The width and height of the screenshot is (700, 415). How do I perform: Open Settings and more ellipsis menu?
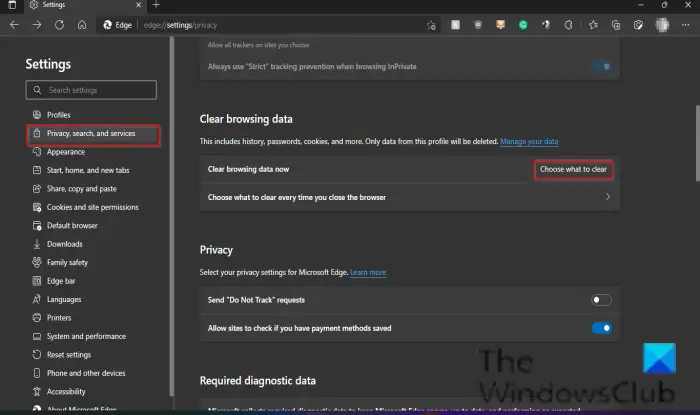click(685, 25)
